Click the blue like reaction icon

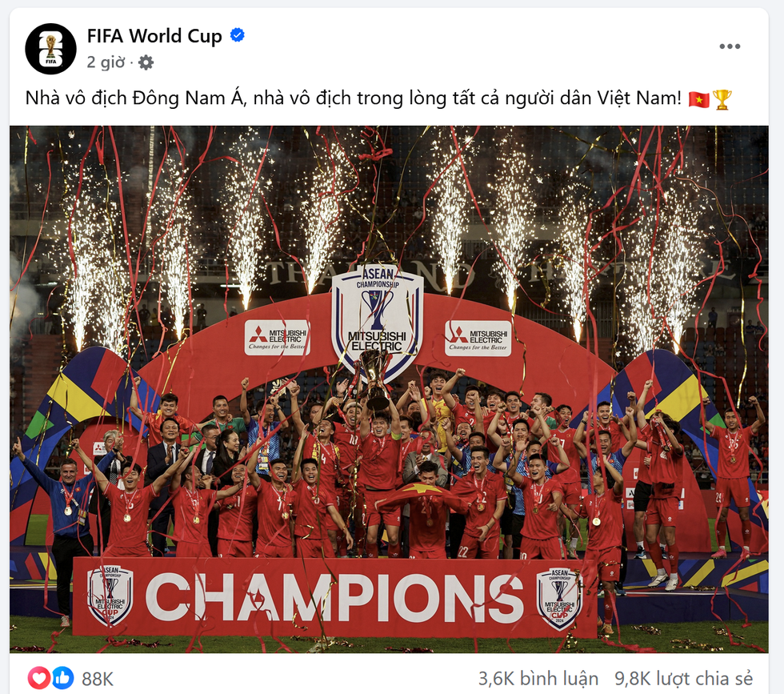[x=63, y=678]
